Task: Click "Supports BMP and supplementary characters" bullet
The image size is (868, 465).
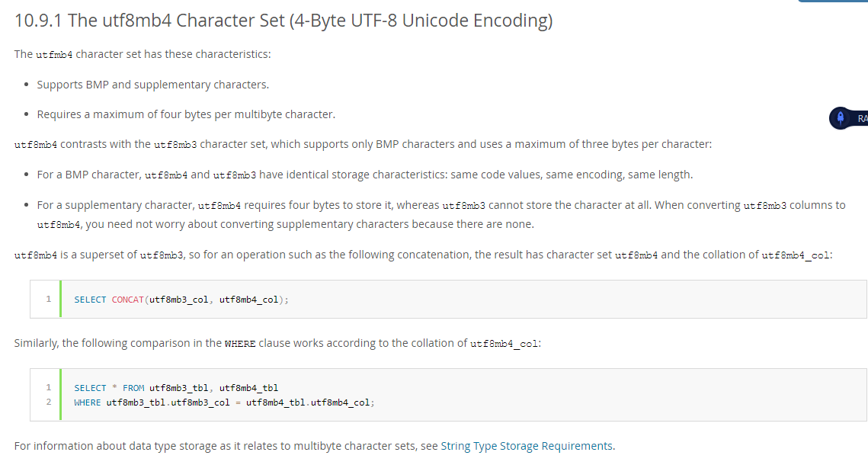Action: [x=152, y=85]
